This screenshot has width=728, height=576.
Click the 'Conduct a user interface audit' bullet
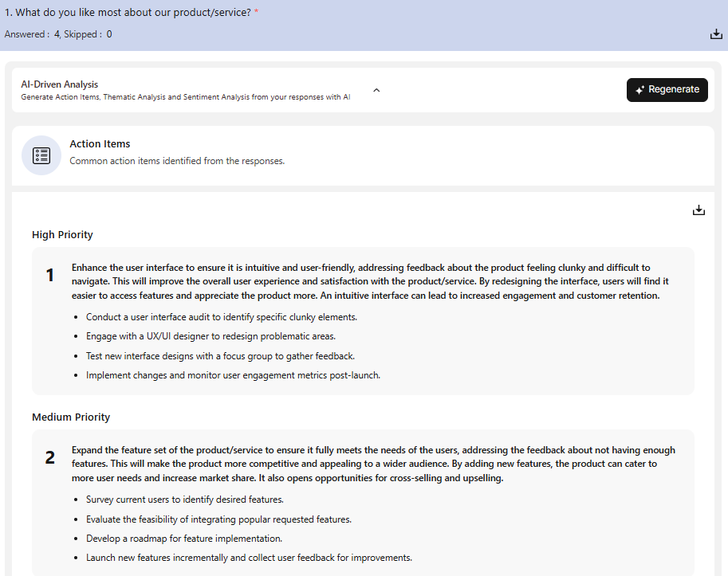pyautogui.click(x=222, y=317)
